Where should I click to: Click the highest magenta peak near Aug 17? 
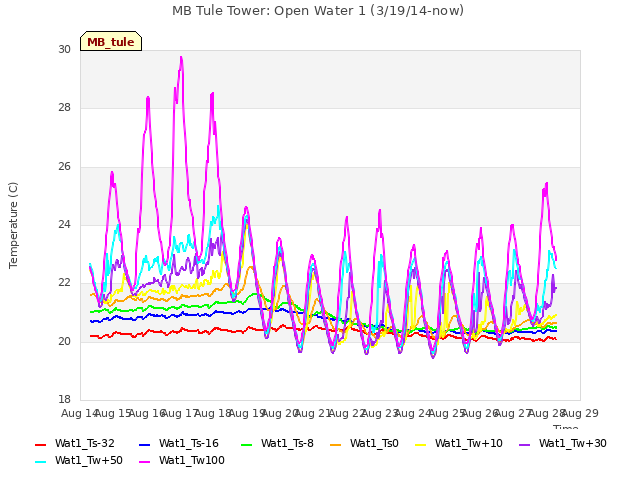pos(181,58)
